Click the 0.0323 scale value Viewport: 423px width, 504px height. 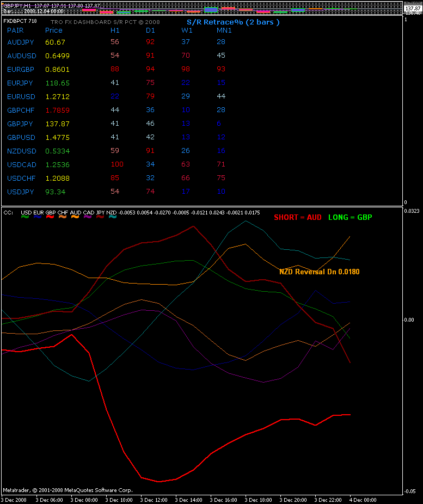click(x=412, y=211)
